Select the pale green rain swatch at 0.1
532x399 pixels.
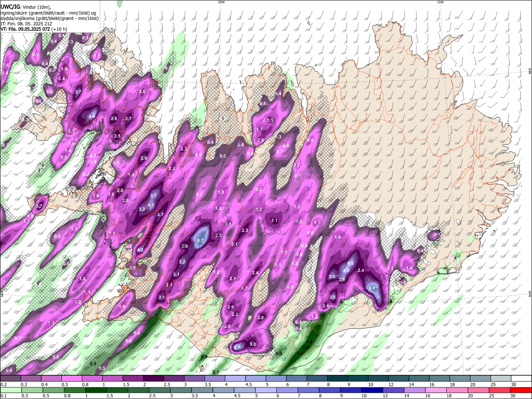[11, 390]
